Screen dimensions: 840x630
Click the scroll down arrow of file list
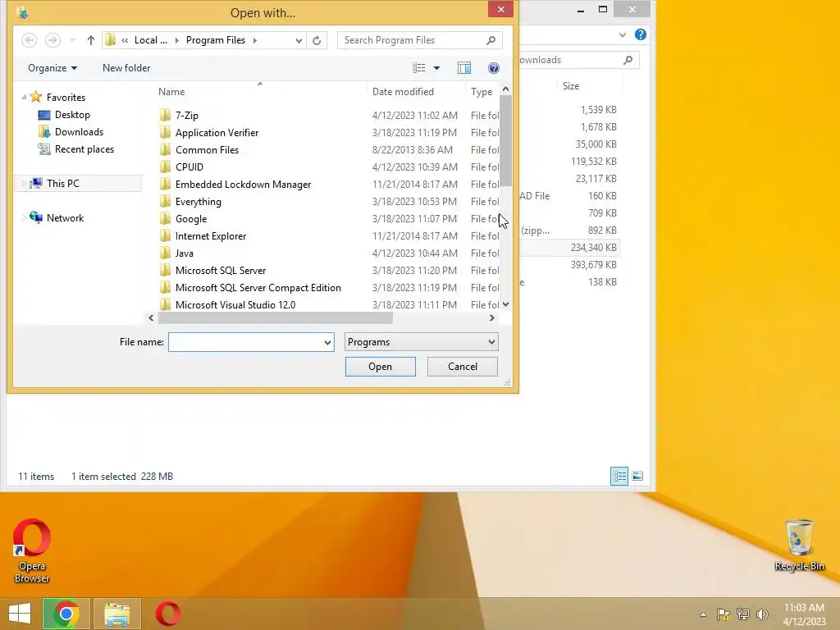click(505, 304)
